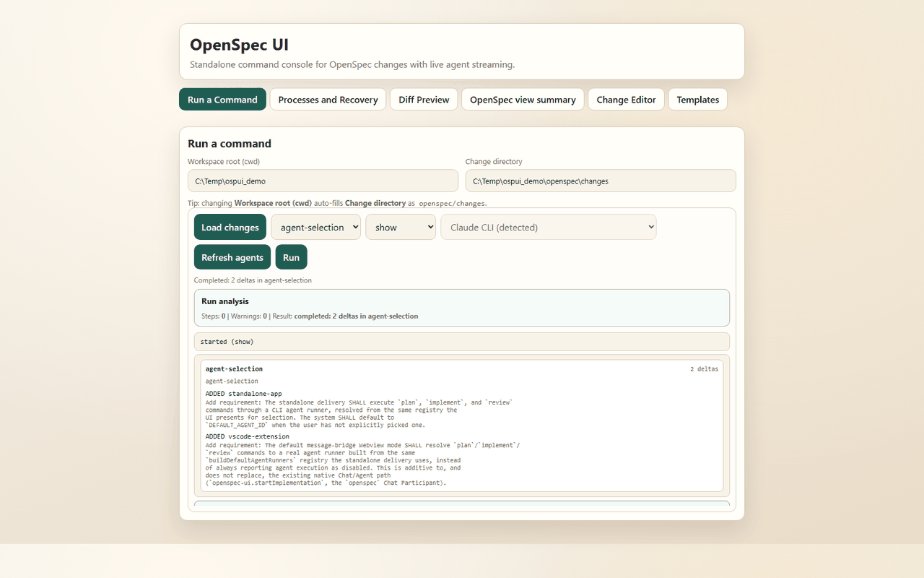Open the show command dropdown
924x578 pixels.
(401, 227)
